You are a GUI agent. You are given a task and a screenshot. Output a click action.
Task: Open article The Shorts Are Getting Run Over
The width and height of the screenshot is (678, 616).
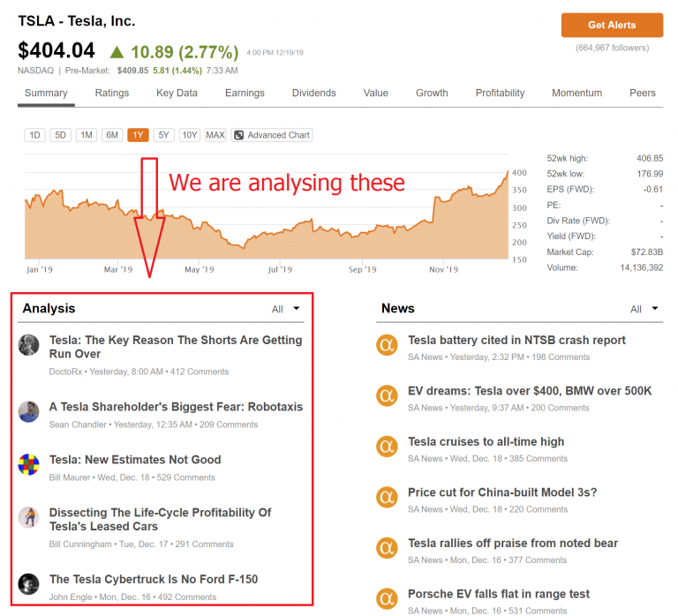(176, 347)
